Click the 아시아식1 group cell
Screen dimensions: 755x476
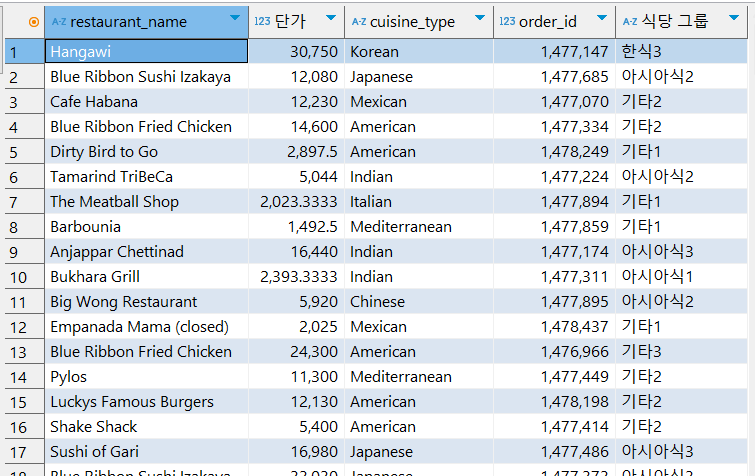(x=682, y=277)
